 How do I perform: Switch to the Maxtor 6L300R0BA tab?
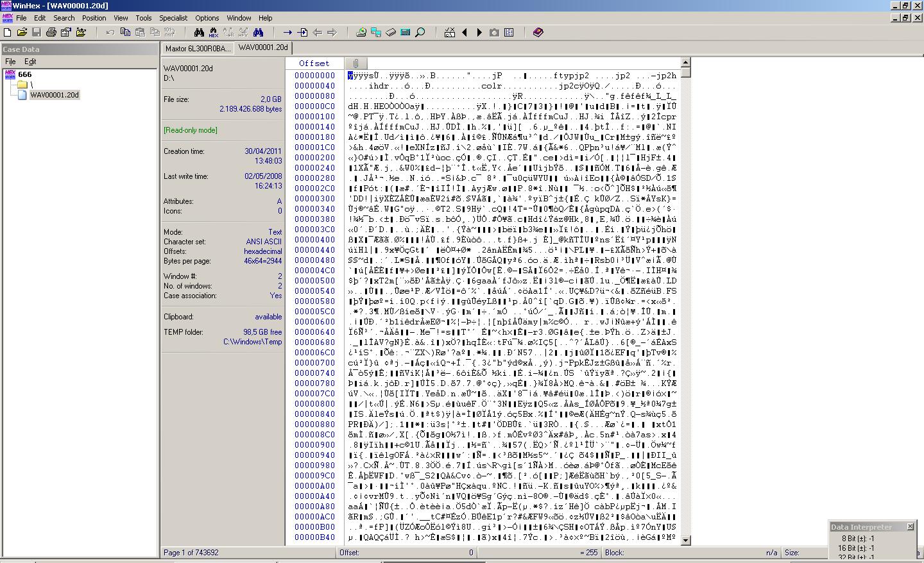[x=198, y=48]
